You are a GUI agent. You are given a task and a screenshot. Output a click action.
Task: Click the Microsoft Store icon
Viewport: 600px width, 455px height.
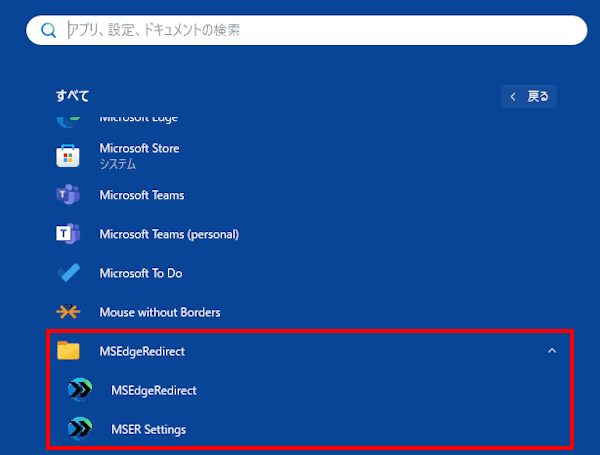point(68,156)
